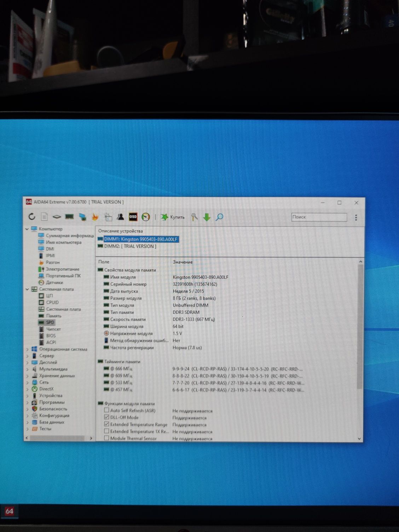Expand the База данных tree node

tap(27, 422)
